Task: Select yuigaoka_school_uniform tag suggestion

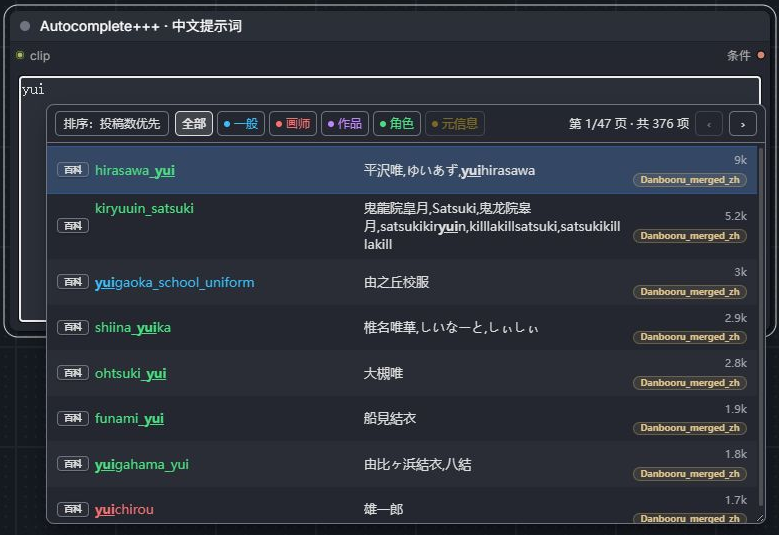Action: [x=174, y=282]
